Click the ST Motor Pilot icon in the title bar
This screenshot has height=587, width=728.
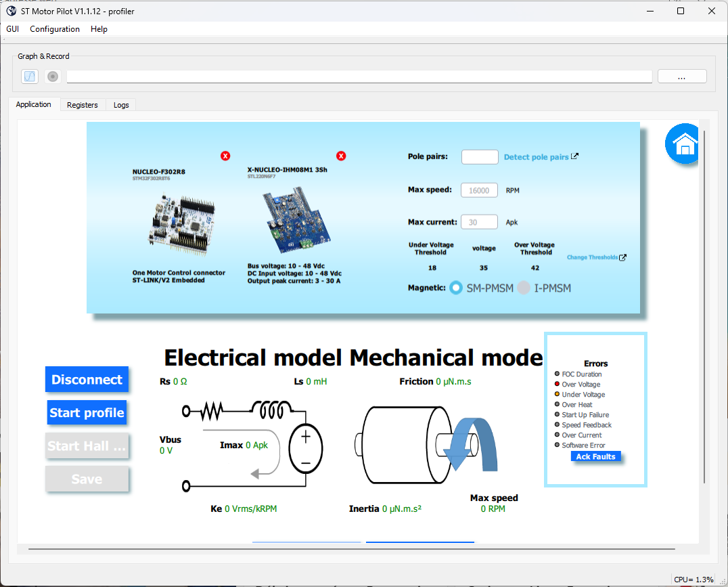pyautogui.click(x=10, y=11)
